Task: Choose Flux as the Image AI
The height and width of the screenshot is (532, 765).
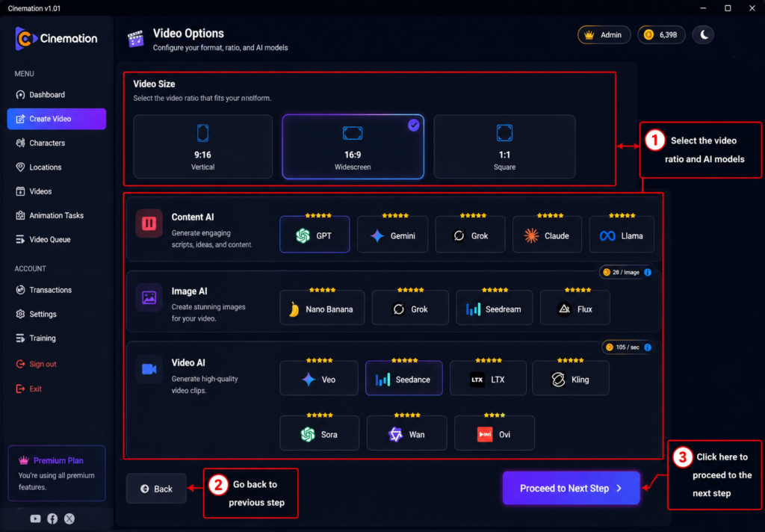Action: click(x=574, y=308)
